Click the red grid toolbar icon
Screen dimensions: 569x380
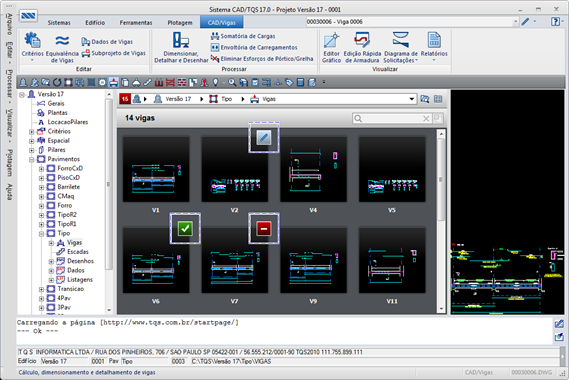coord(181,83)
